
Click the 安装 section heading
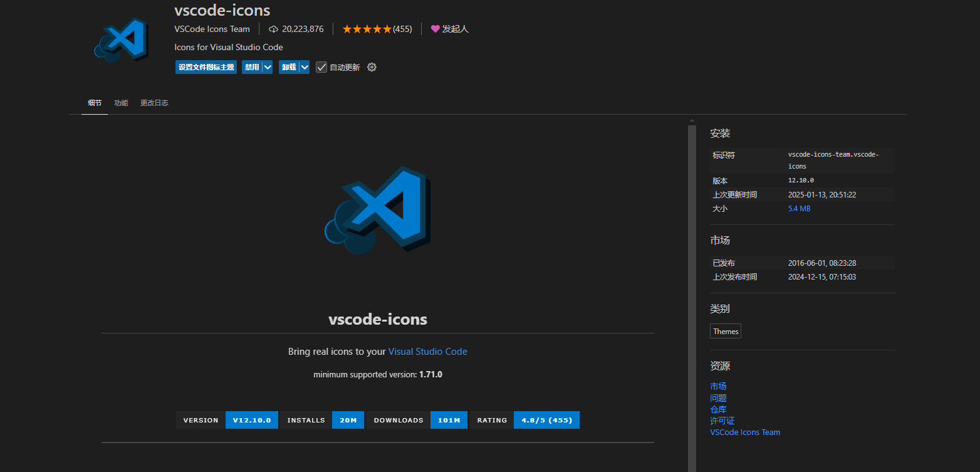coord(720,134)
